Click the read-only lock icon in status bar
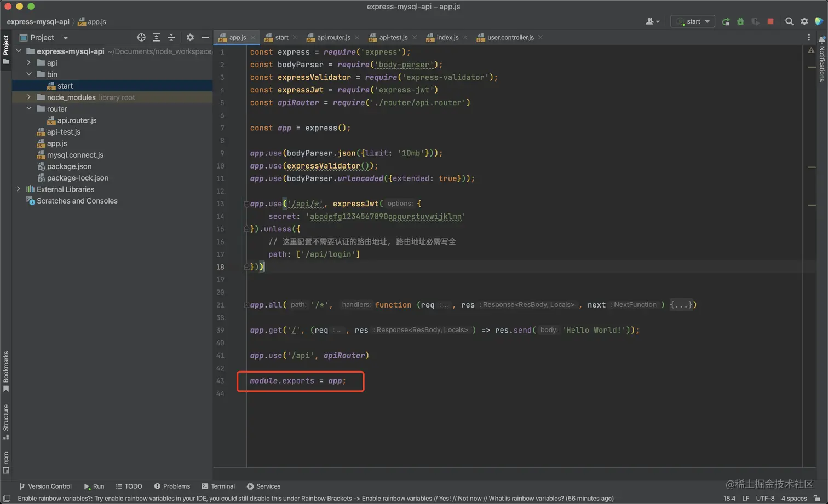Image resolution: width=828 pixels, height=504 pixels. (x=817, y=499)
